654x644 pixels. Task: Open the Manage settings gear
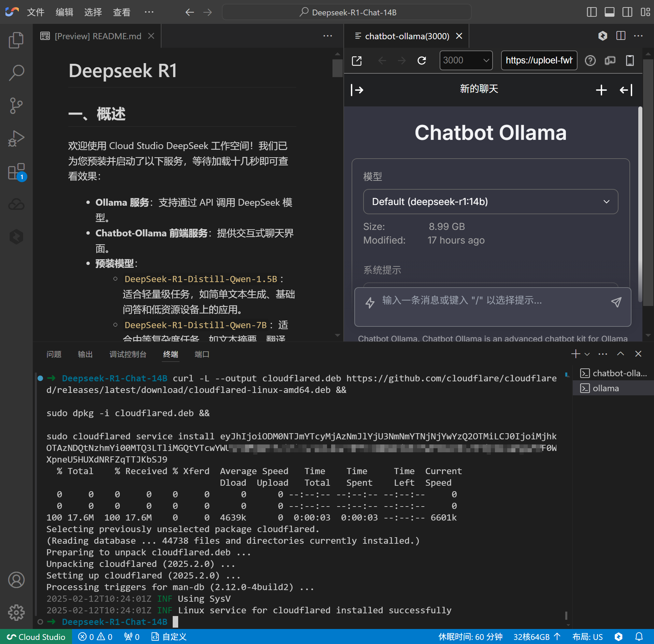coord(16,613)
